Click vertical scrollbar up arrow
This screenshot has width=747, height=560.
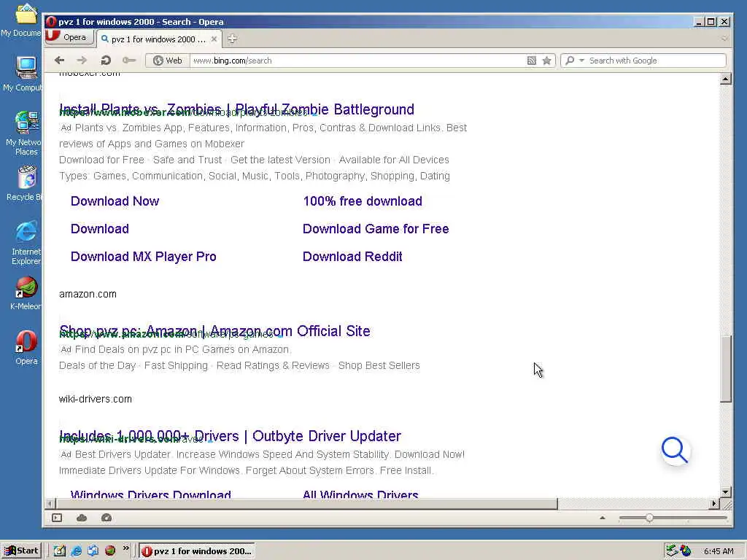tap(726, 79)
